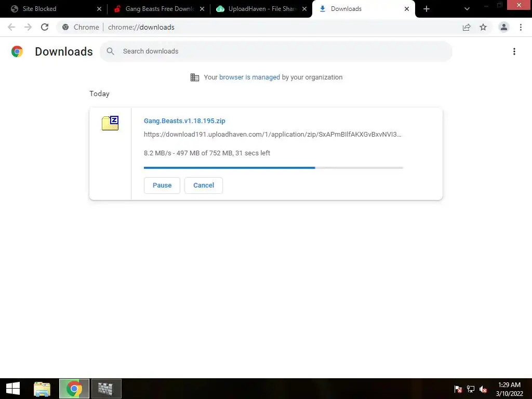This screenshot has height=399, width=532.
Task: Click the browser forward arrow
Action: [x=28, y=27]
